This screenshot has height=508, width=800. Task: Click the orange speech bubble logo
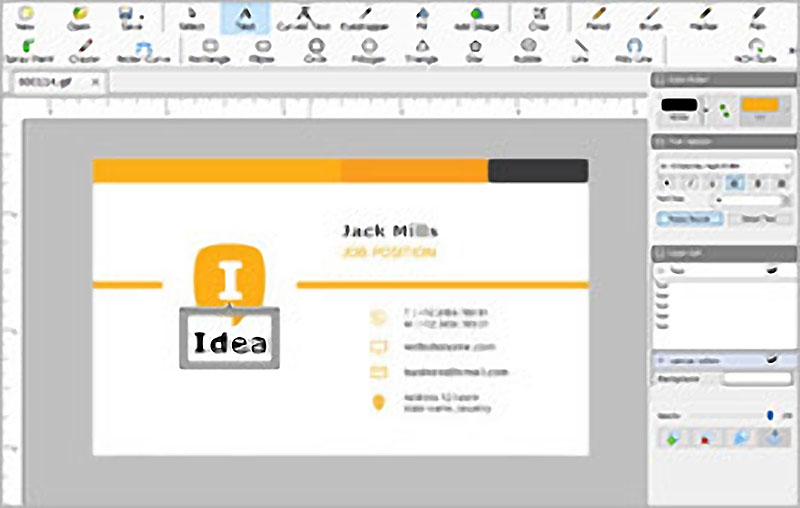coord(230,277)
